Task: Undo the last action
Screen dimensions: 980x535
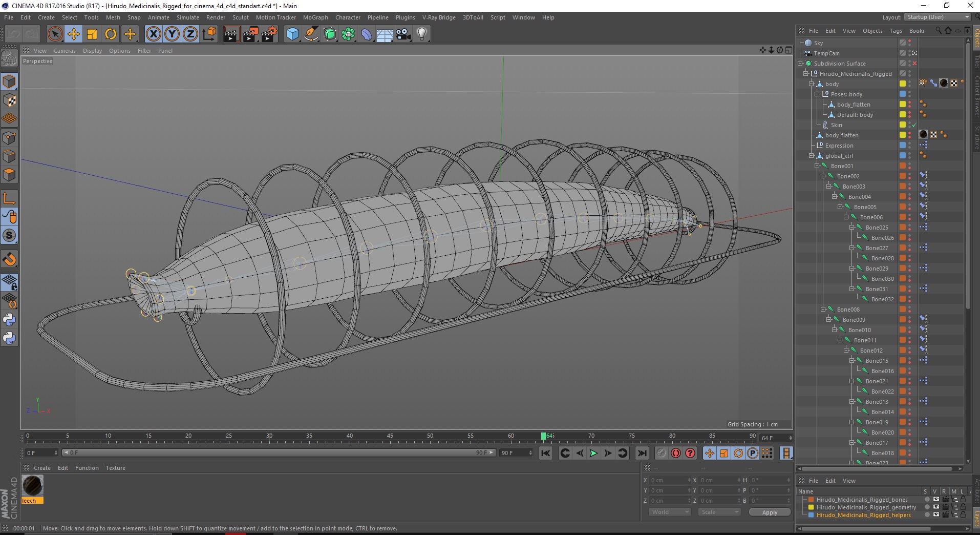Action: click(14, 34)
